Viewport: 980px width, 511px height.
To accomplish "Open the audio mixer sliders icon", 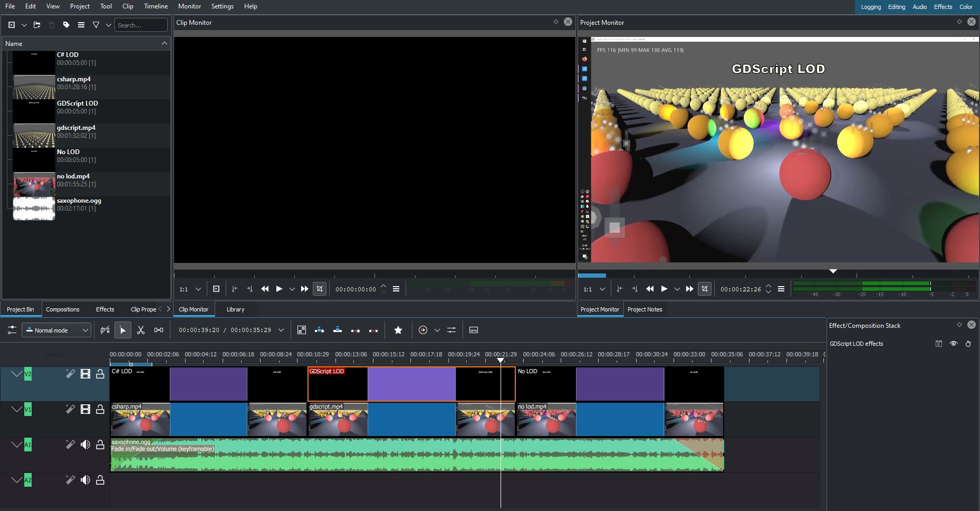I will [x=451, y=330].
